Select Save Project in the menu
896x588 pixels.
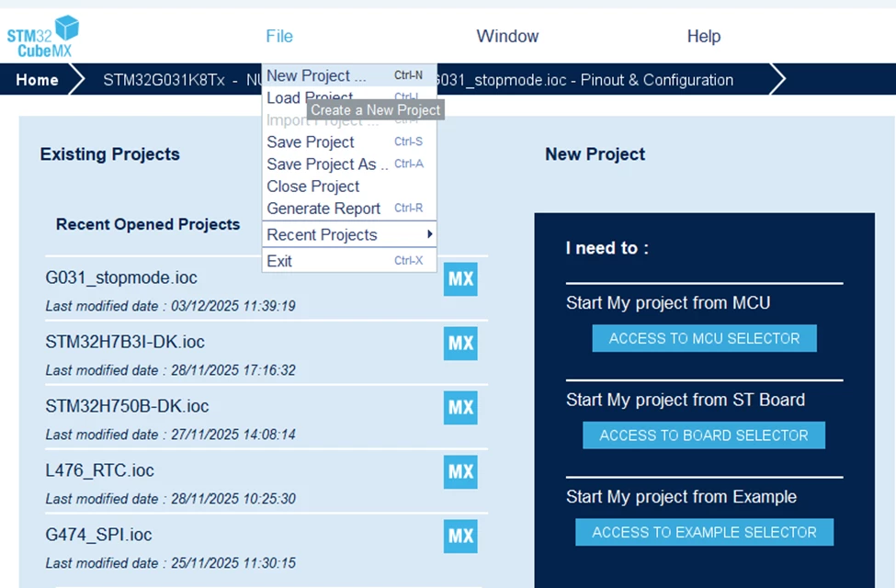pyautogui.click(x=349, y=141)
